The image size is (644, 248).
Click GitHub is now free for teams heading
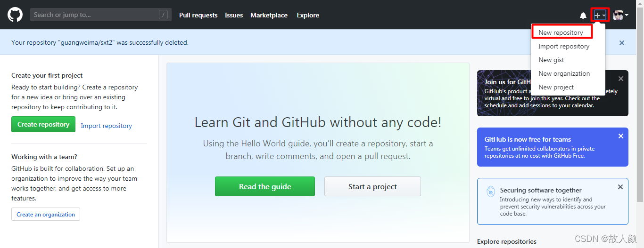[528, 139]
